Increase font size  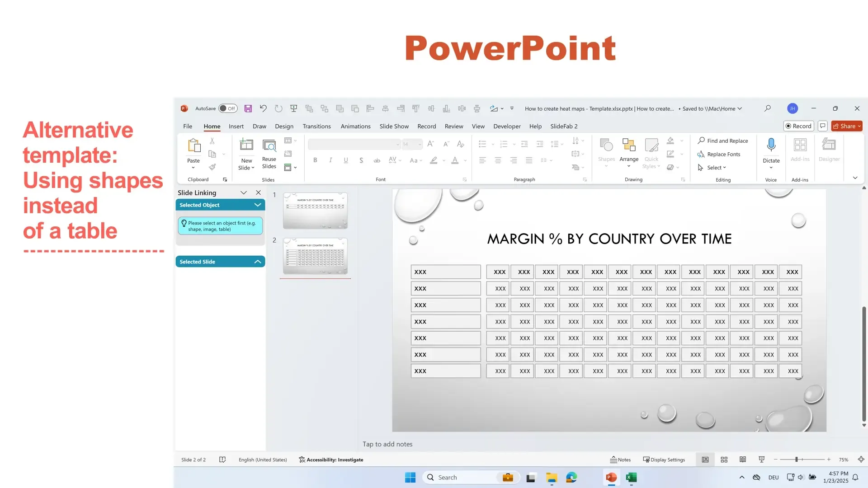(x=430, y=144)
